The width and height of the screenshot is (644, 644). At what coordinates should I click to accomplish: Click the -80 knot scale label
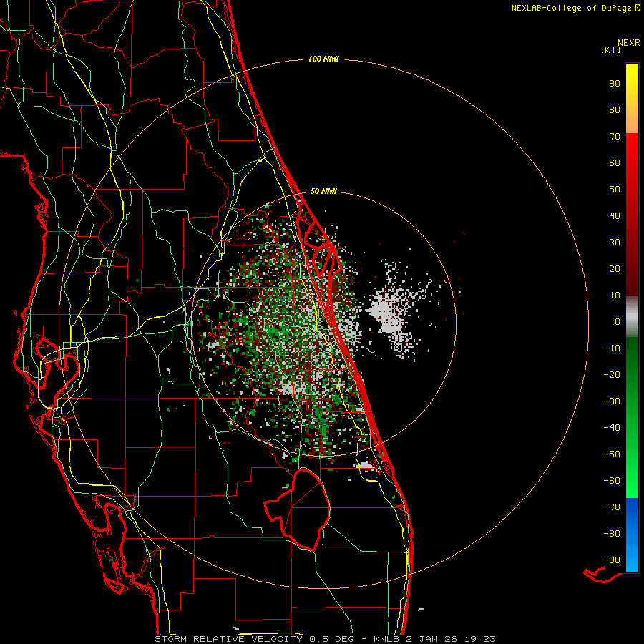click(x=612, y=534)
